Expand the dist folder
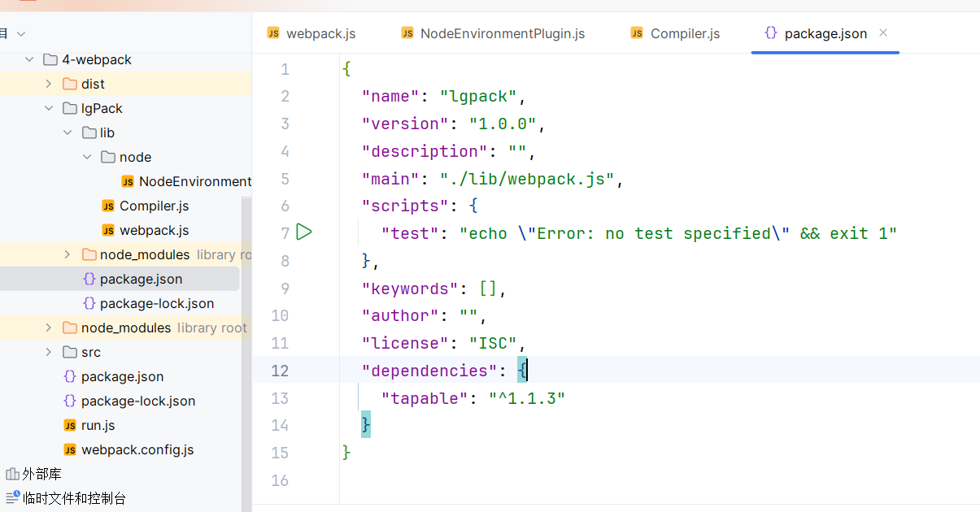 click(x=49, y=84)
